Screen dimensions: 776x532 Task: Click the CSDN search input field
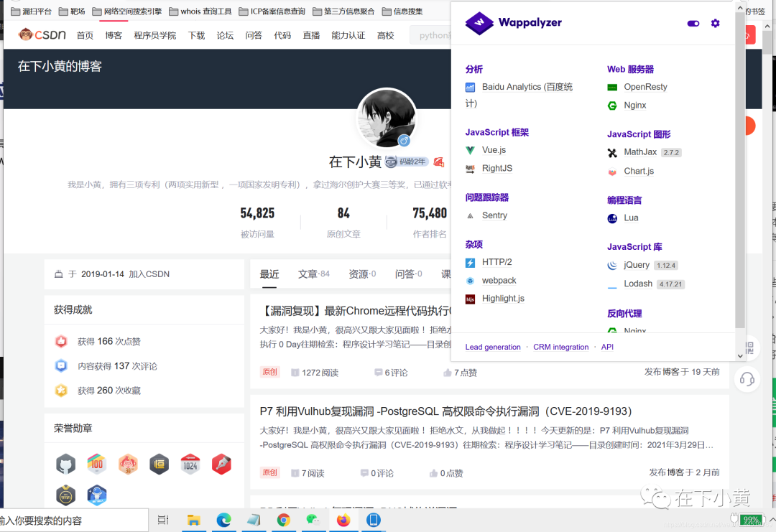430,35
